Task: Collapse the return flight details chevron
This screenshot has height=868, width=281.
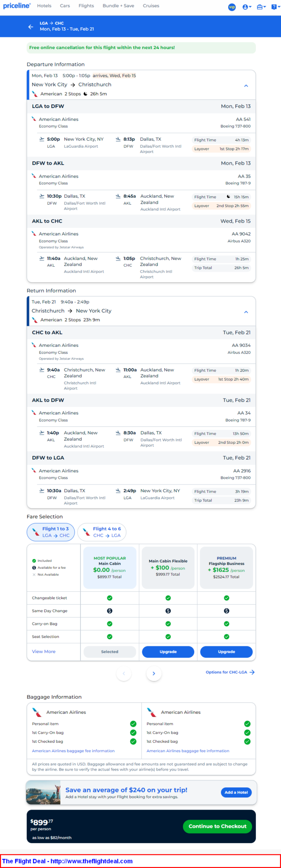Action: coord(246,312)
